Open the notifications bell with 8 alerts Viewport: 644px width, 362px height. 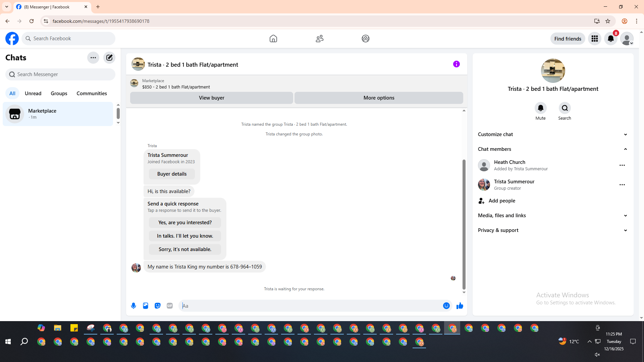click(611, 39)
